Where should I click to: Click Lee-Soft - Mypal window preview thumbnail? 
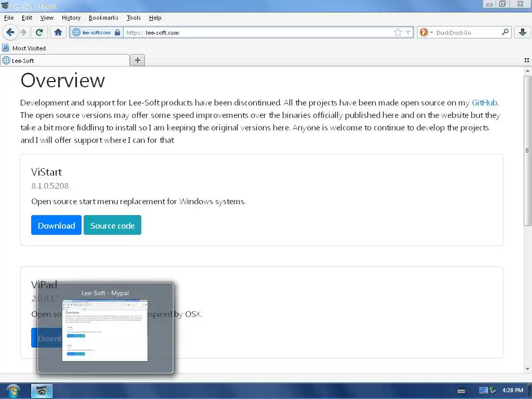[x=105, y=330]
